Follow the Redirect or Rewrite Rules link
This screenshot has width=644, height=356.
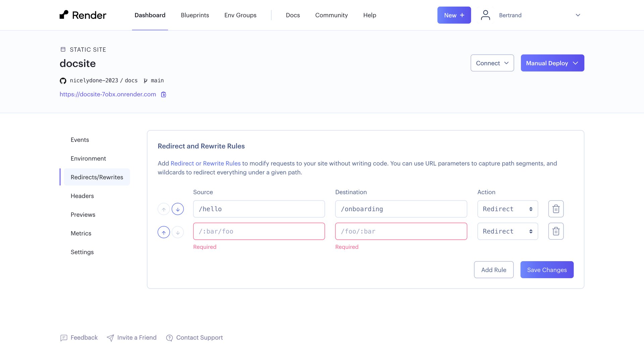206,163
